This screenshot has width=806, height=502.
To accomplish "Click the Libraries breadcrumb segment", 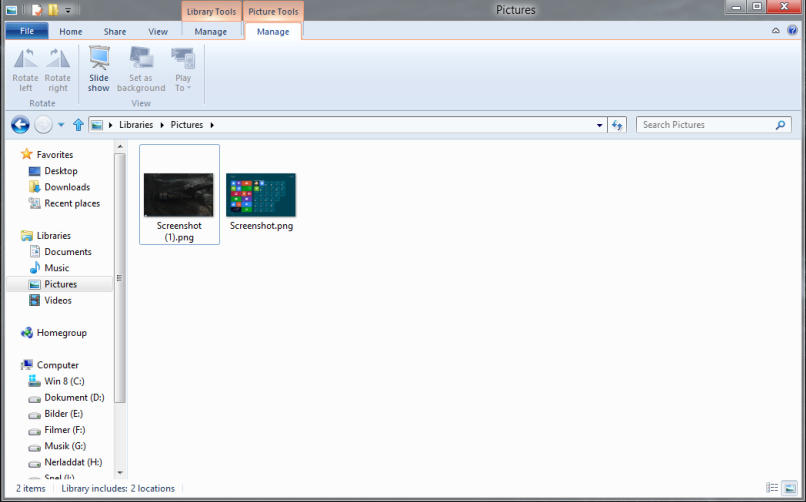I will (136, 125).
